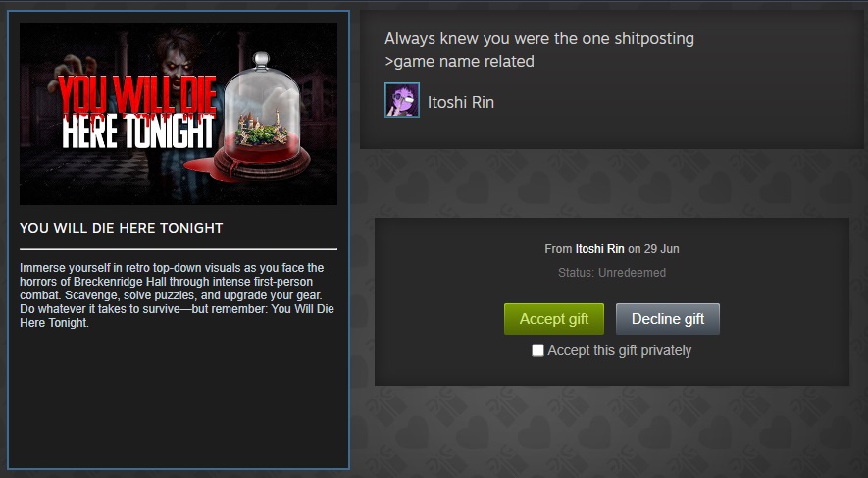The width and height of the screenshot is (868, 478).
Task: Click Itoshi Rin link in the From line
Action: (599, 249)
